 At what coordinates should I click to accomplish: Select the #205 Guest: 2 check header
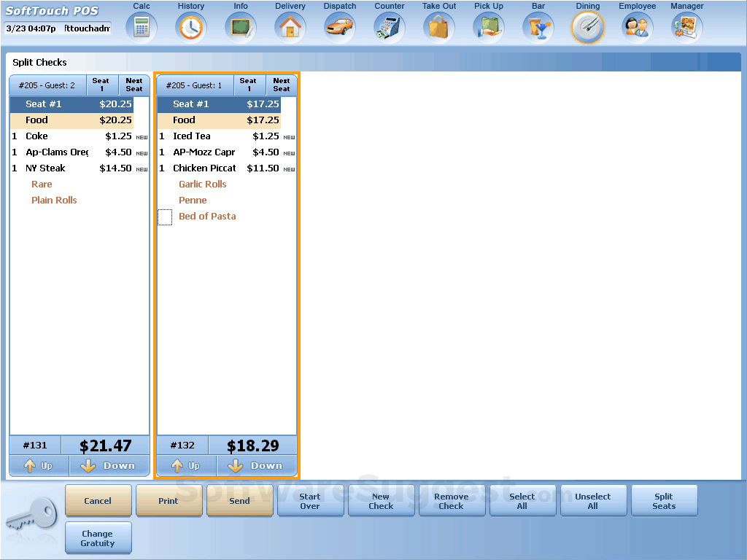(x=47, y=85)
